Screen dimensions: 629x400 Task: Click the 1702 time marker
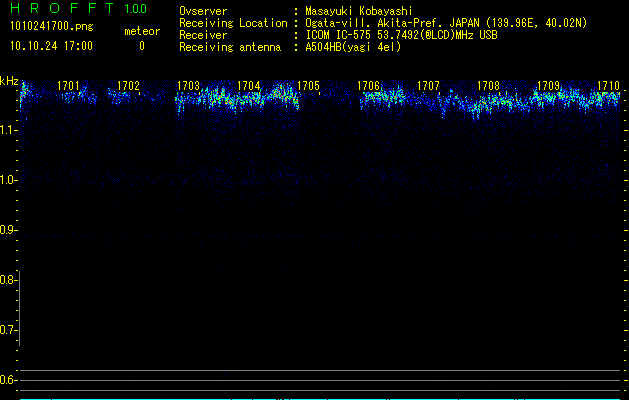pyautogui.click(x=128, y=86)
